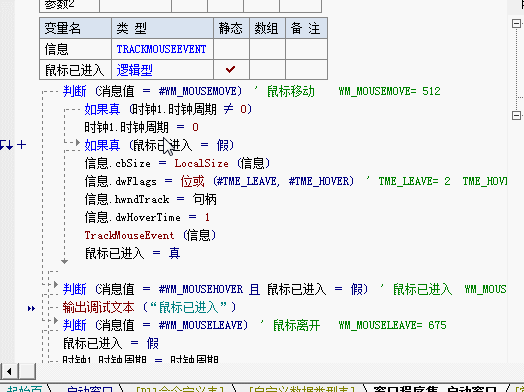Image resolution: width=524 pixels, height=392 pixels.
Task: Click the horizontal scrollbar left arrow
Action: (x=9, y=371)
